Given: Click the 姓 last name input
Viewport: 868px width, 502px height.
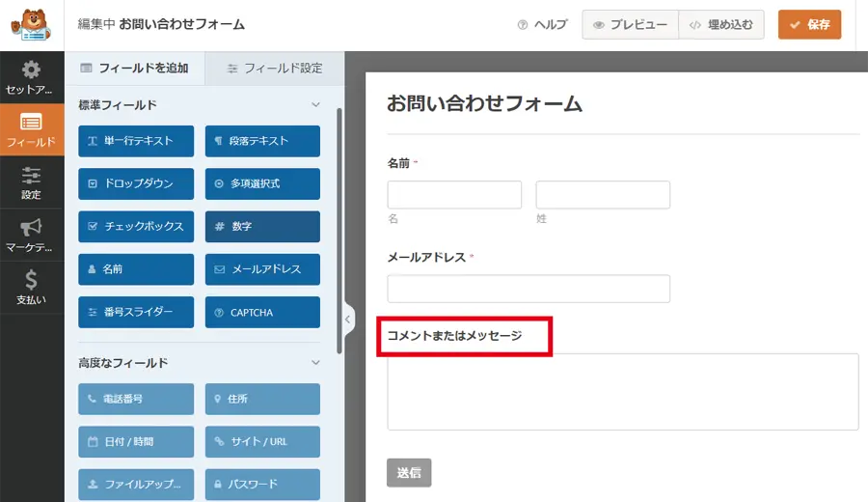Looking at the screenshot, I should point(603,194).
